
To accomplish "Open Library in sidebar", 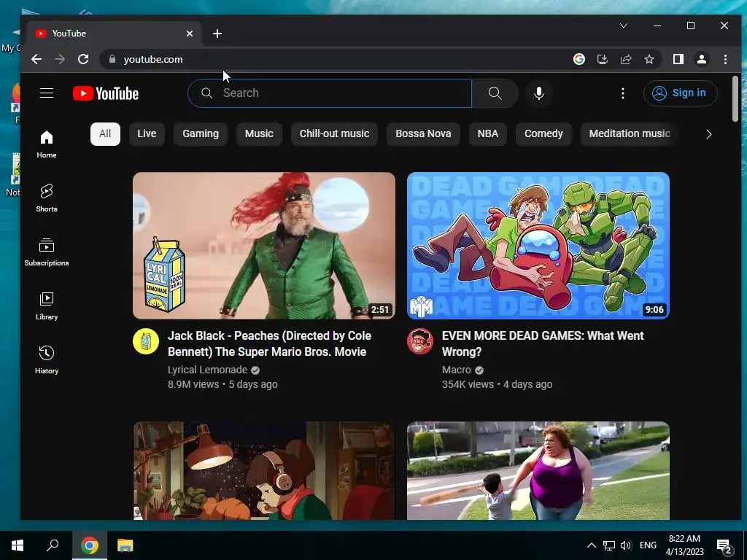I will tap(46, 306).
